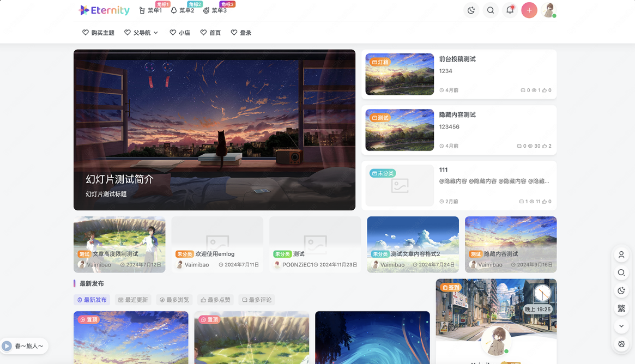The image size is (635, 364).
Task: Go to 首页 from the navigation bar
Action: tap(211, 32)
